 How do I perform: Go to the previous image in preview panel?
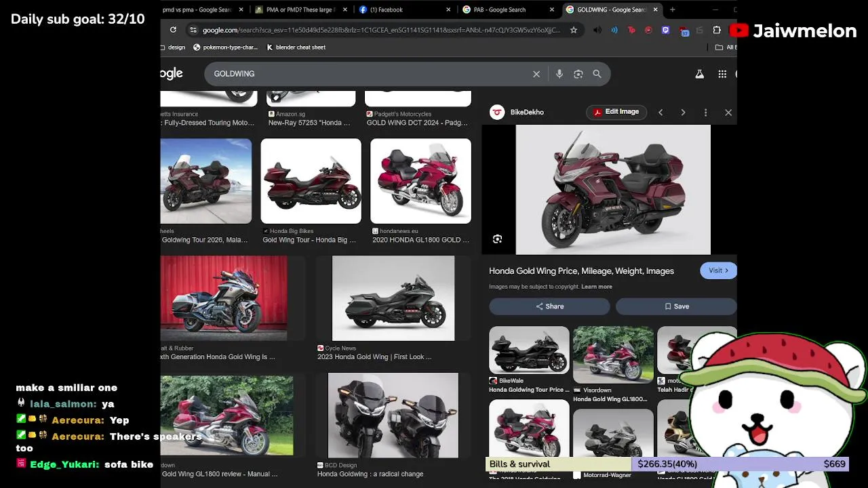(x=660, y=113)
